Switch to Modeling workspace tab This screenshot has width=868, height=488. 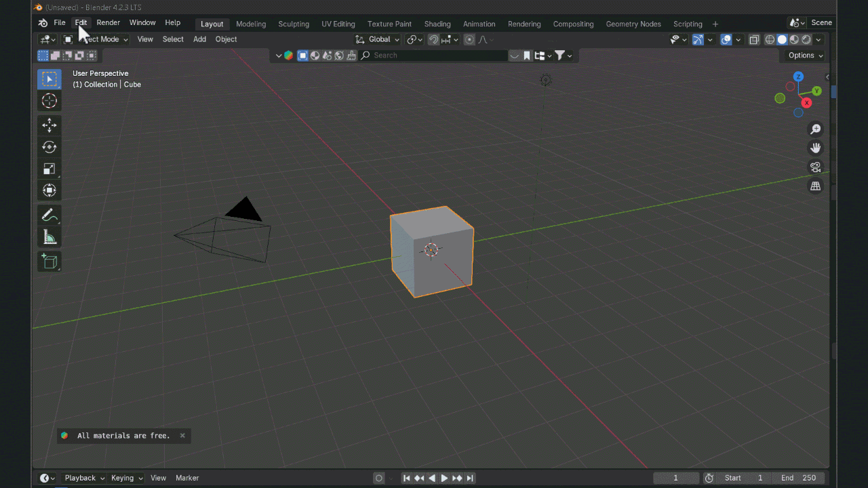pyautogui.click(x=251, y=24)
